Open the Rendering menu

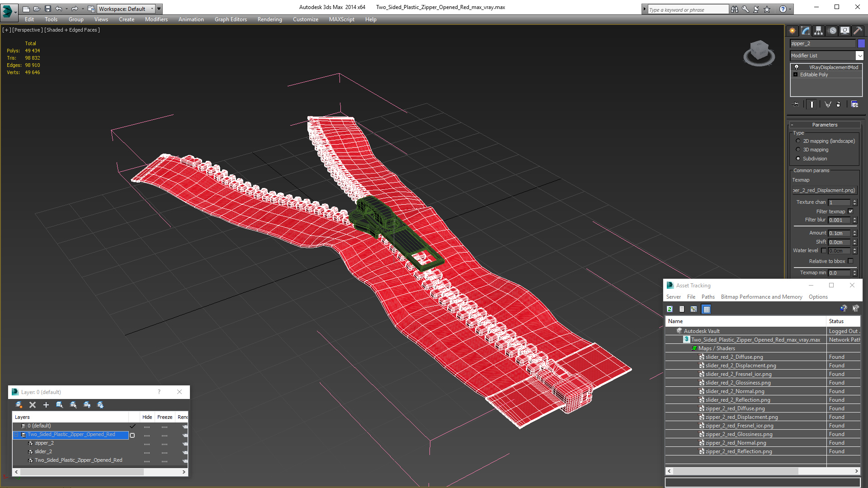(269, 19)
